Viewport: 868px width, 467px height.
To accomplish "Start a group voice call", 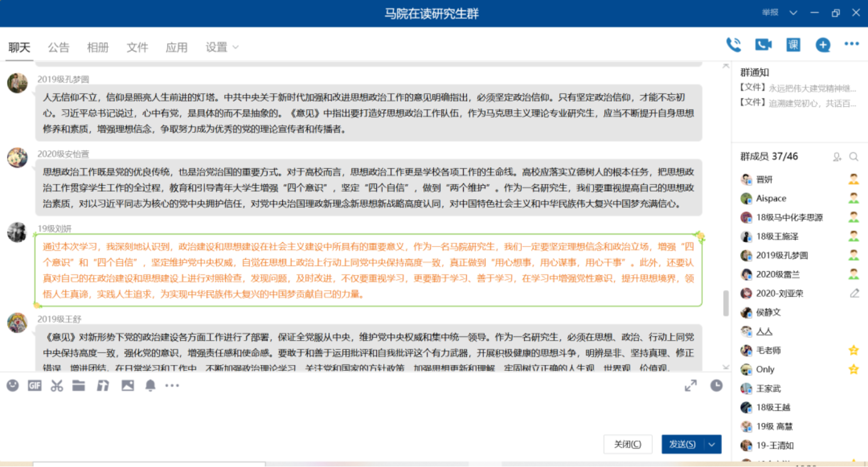I will click(x=733, y=45).
